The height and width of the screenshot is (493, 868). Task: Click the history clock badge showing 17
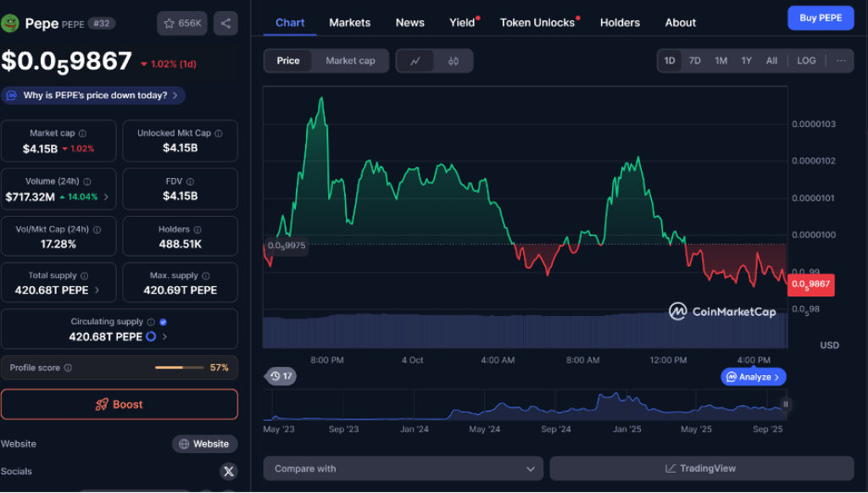281,376
